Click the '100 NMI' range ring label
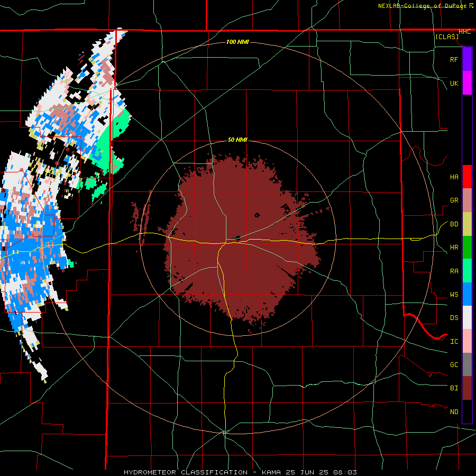 (237, 42)
